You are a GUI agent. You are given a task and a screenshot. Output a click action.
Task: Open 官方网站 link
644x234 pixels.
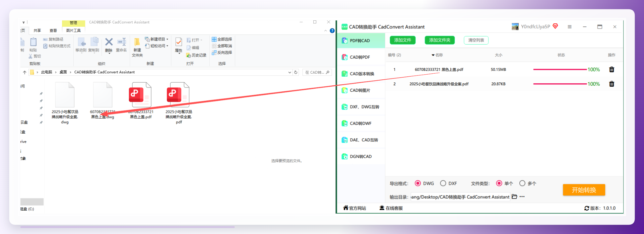[355, 208]
